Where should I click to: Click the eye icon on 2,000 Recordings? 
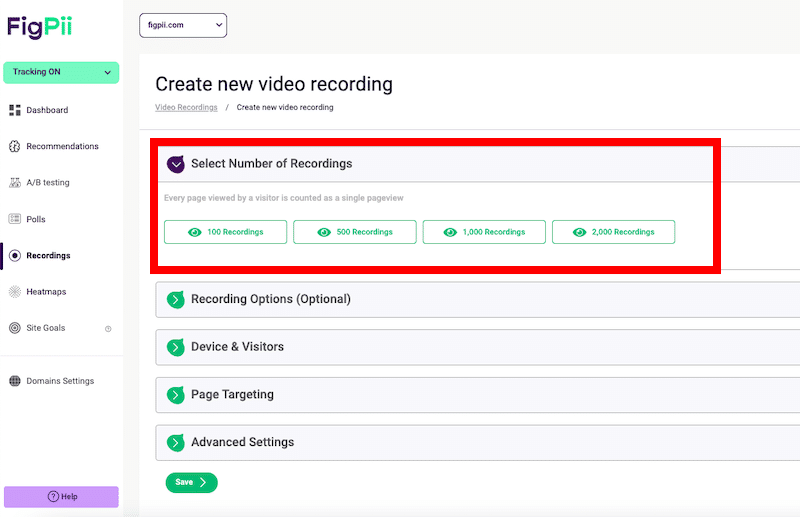pyautogui.click(x=579, y=232)
